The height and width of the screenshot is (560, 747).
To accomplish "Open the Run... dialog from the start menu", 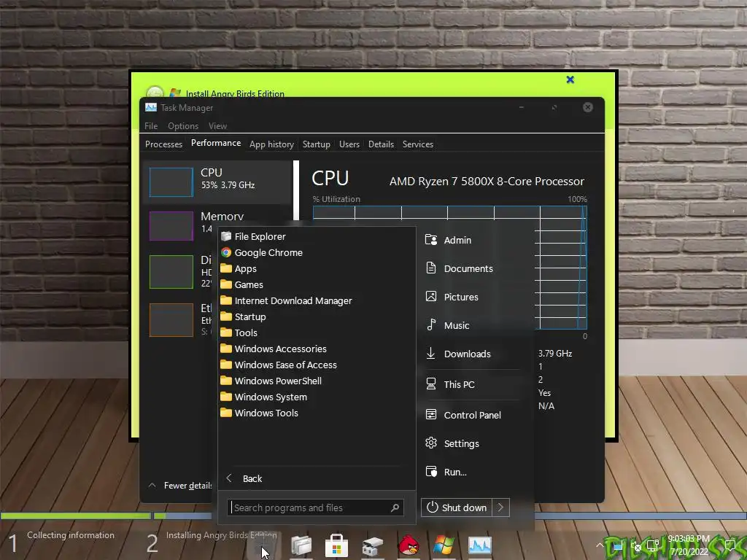I will 455,472.
